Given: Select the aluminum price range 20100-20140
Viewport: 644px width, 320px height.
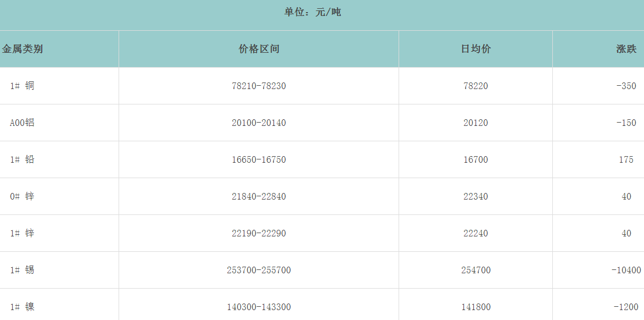Looking at the screenshot, I should tap(259, 123).
